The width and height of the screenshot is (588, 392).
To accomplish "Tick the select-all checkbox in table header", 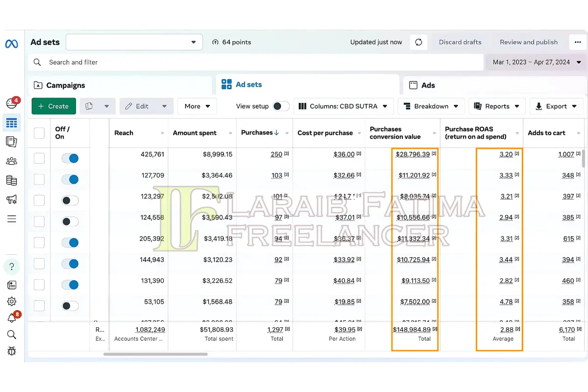I will coord(39,133).
